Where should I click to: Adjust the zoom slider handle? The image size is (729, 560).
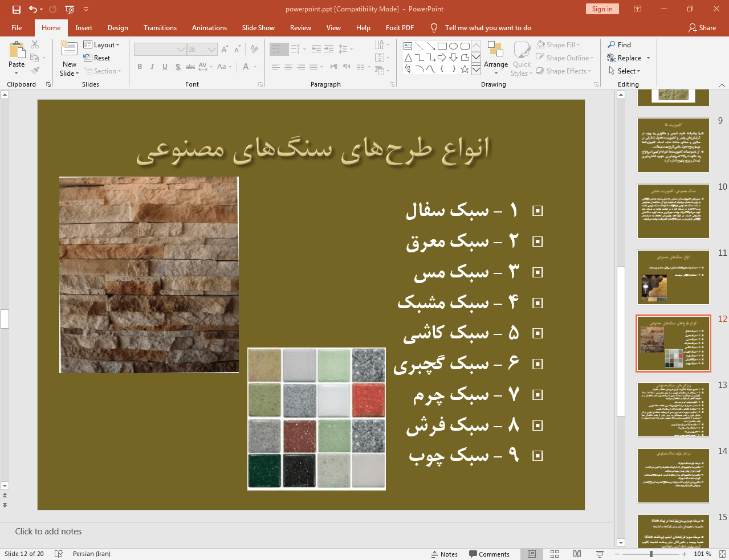pyautogui.click(x=651, y=554)
